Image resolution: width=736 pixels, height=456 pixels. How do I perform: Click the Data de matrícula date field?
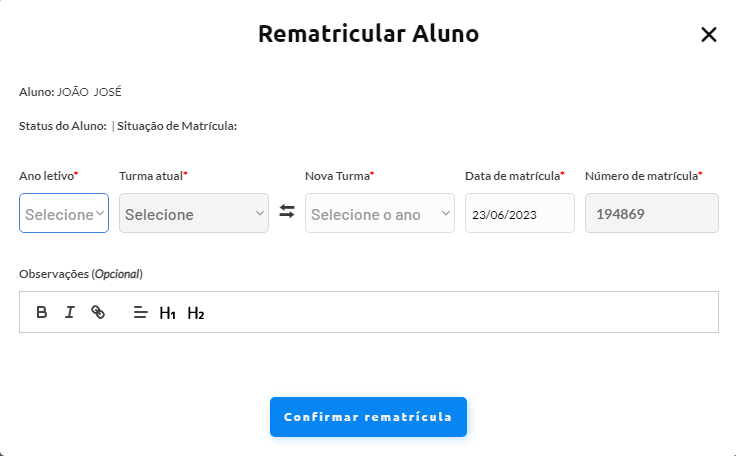click(520, 213)
